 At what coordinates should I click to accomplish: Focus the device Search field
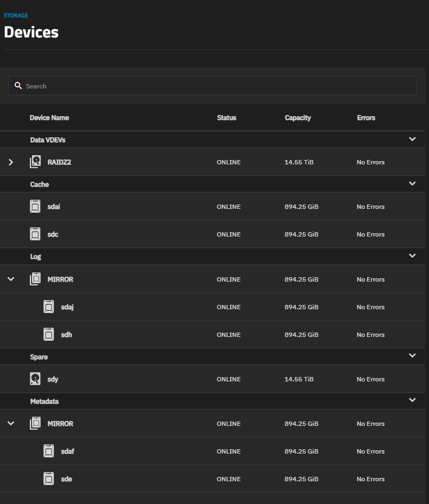[x=217, y=86]
